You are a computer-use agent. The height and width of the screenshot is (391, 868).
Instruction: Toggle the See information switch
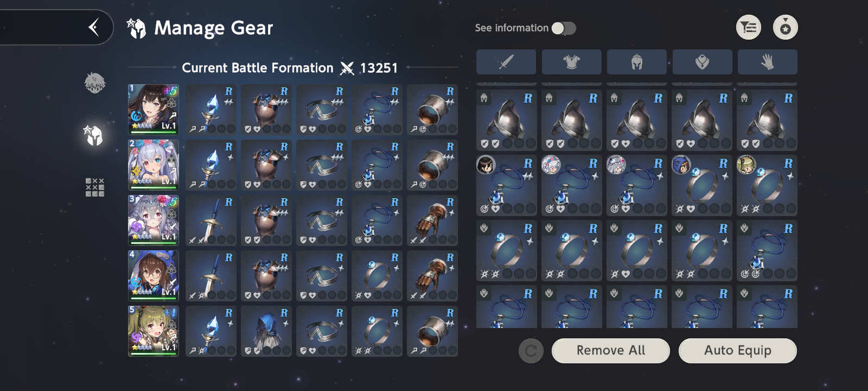point(564,28)
